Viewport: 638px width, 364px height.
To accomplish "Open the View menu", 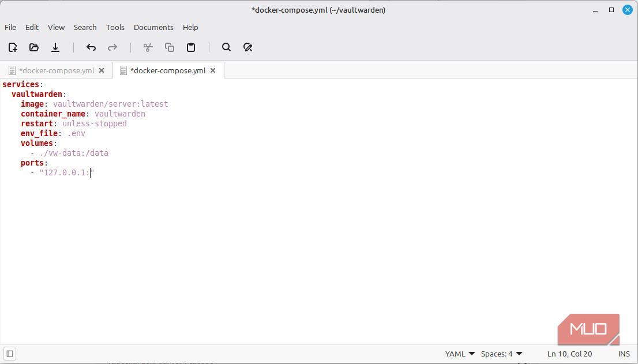I will [x=56, y=27].
